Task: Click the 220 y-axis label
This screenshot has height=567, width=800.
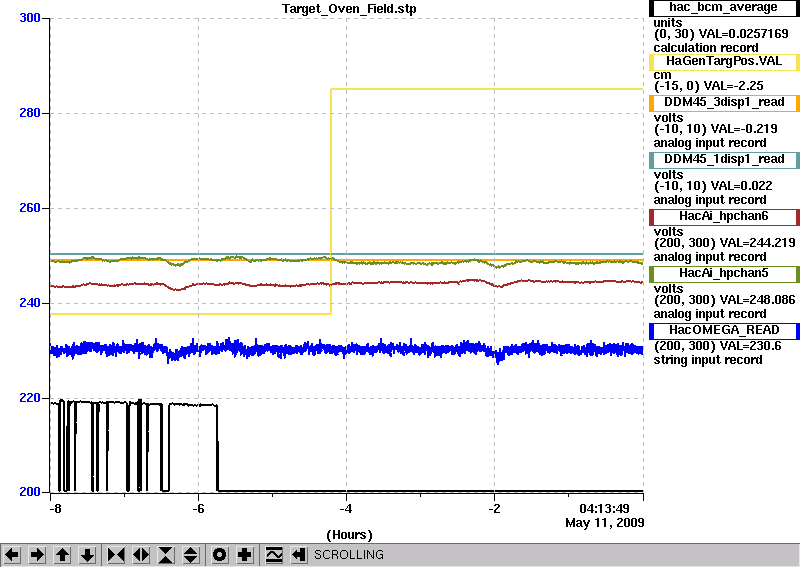Action: coord(30,398)
